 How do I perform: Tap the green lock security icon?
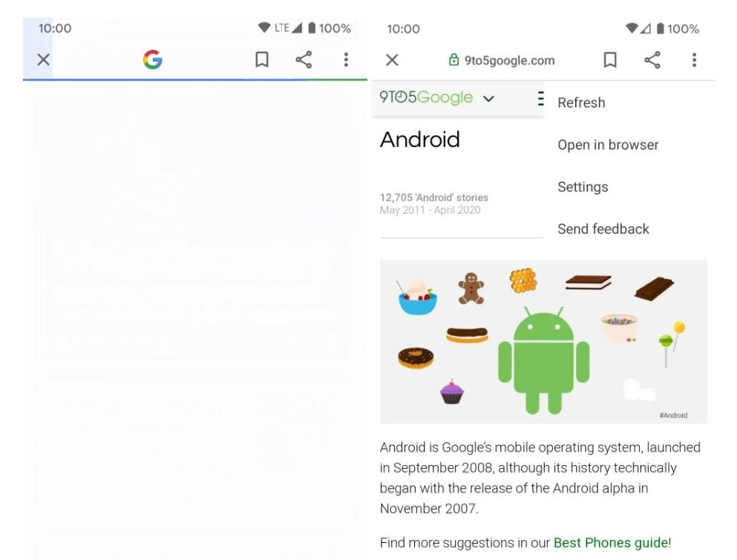tap(453, 59)
